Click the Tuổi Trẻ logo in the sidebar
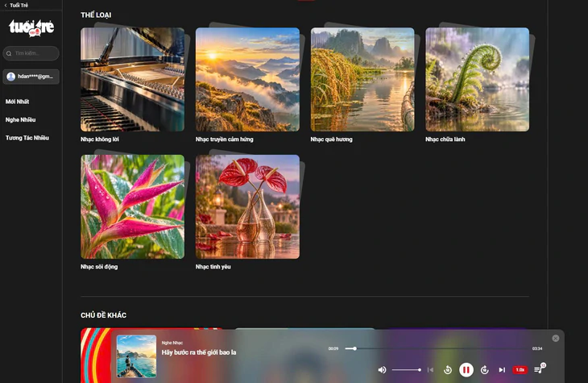The width and height of the screenshot is (588, 383). pyautogui.click(x=31, y=28)
